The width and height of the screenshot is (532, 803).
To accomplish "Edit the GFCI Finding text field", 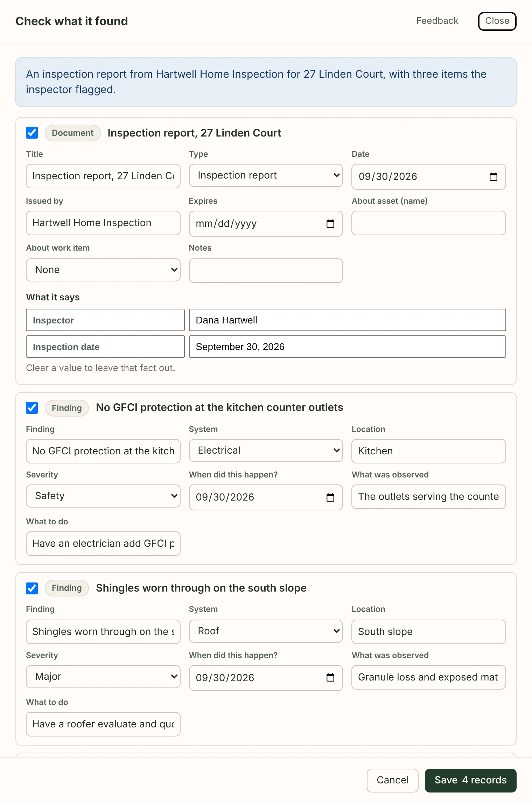I will coord(103,451).
